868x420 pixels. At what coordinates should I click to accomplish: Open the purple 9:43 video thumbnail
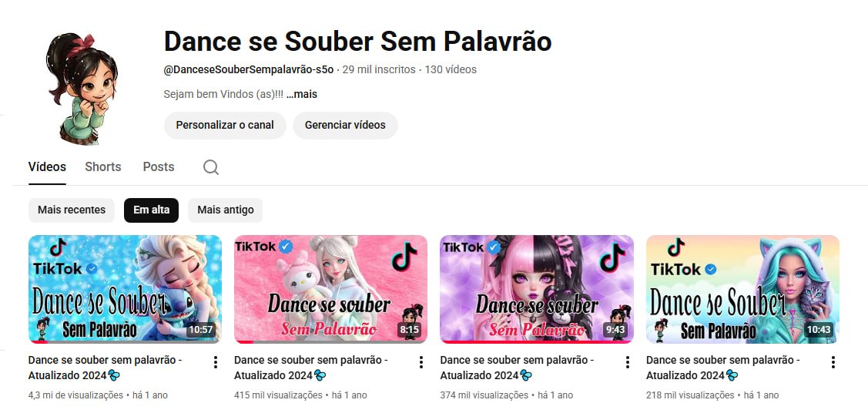536,289
